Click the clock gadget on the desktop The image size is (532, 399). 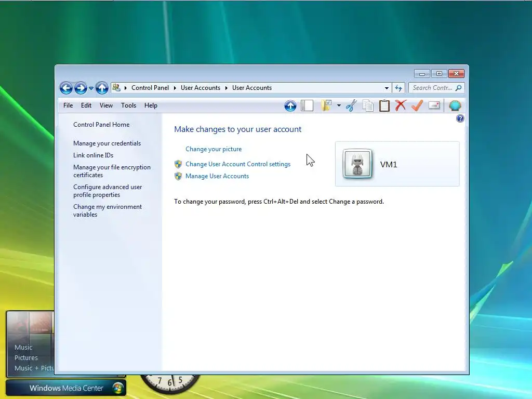coord(170,384)
